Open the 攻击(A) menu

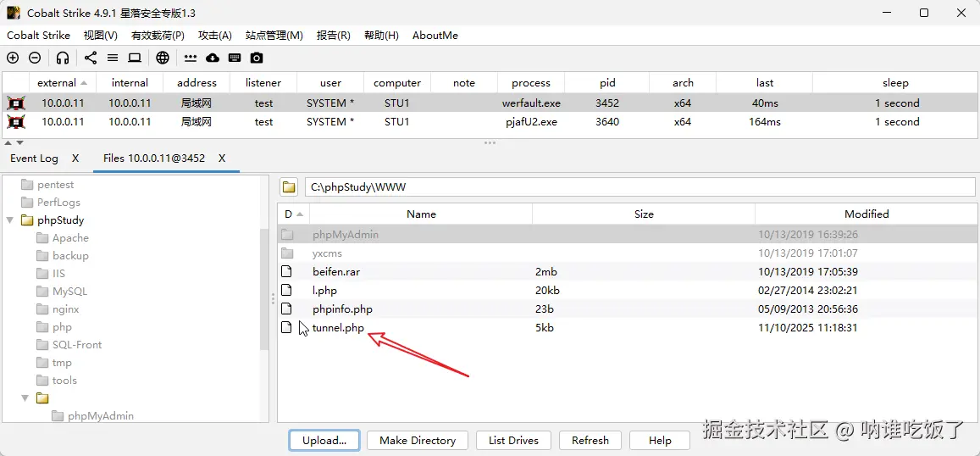coord(215,35)
